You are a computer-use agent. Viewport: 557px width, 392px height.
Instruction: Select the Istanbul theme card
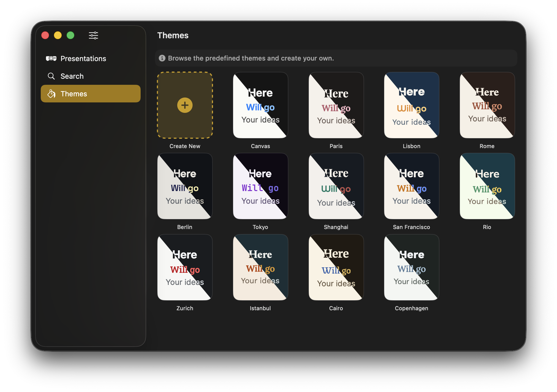(260, 267)
